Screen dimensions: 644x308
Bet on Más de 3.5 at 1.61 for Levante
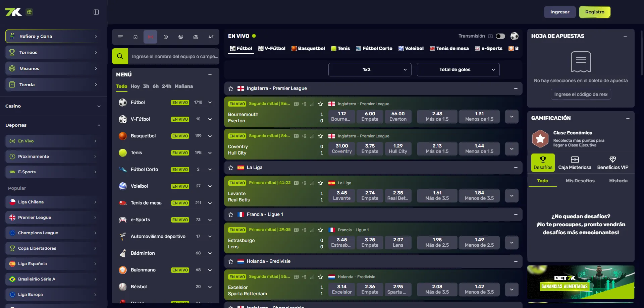(x=437, y=196)
